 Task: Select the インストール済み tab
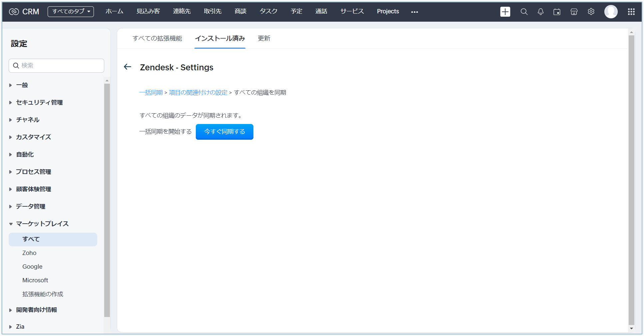(220, 38)
